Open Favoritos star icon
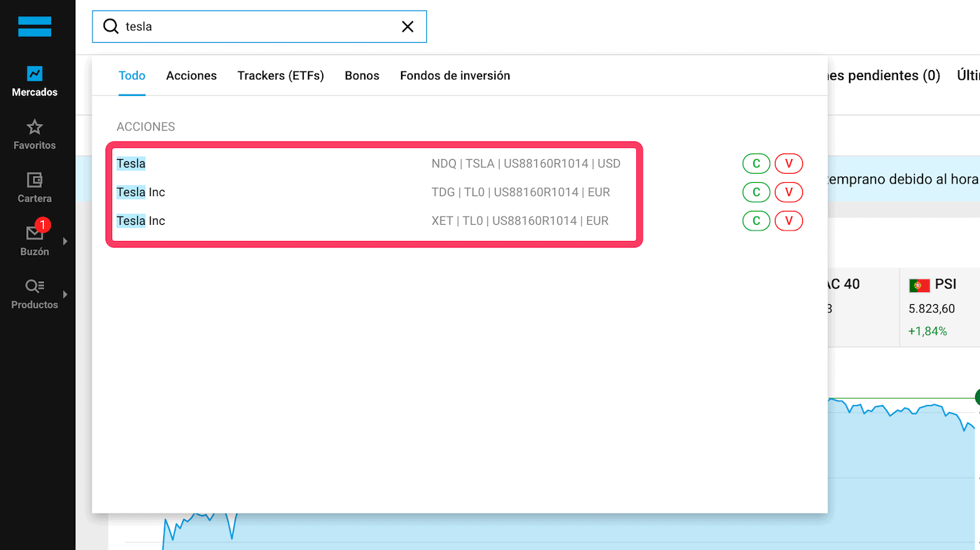Viewport: 980px width, 550px height. (34, 128)
